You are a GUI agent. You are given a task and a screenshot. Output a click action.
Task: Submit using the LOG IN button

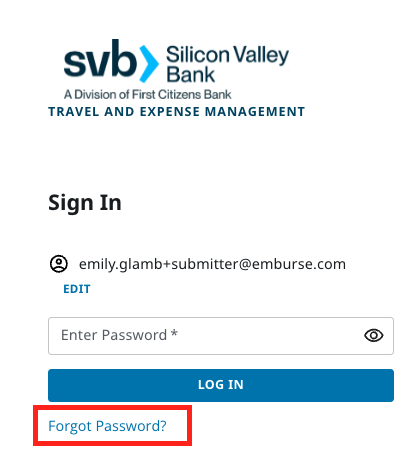point(221,385)
